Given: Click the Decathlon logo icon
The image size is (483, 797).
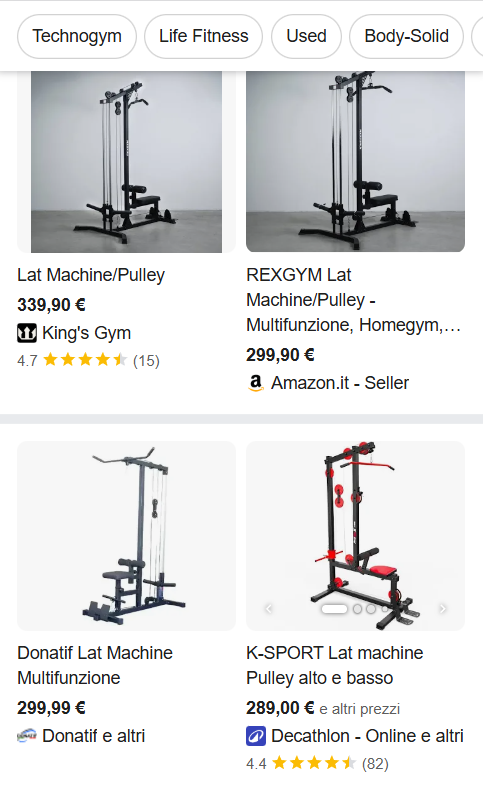Looking at the screenshot, I should (256, 736).
